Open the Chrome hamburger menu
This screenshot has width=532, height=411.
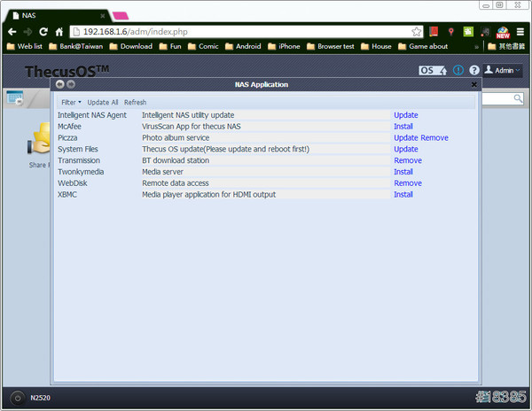[520, 32]
